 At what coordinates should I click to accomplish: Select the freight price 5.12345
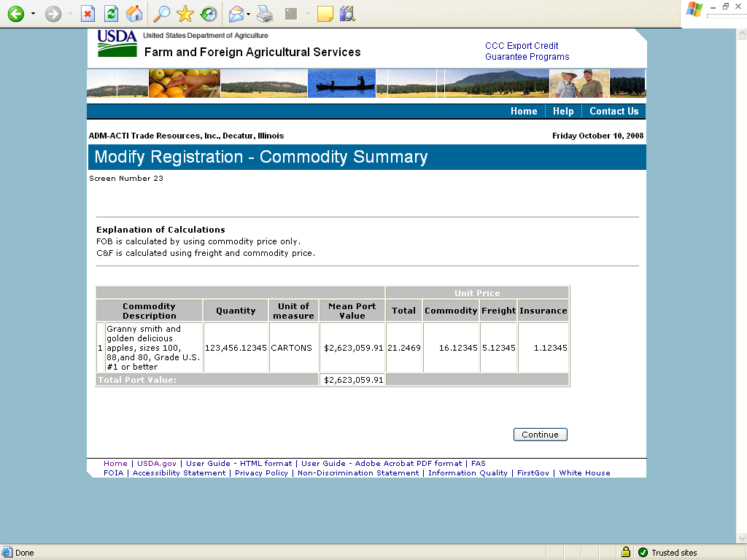tap(499, 348)
